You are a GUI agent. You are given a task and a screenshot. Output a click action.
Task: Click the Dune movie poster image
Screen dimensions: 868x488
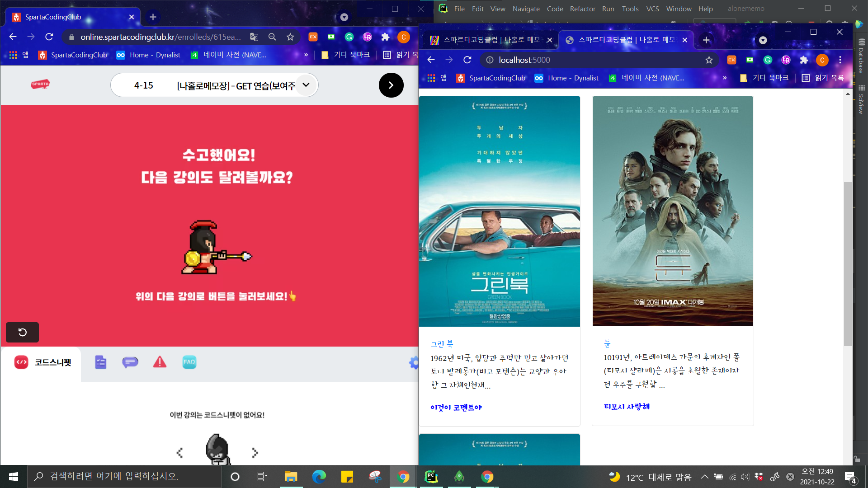[673, 211]
